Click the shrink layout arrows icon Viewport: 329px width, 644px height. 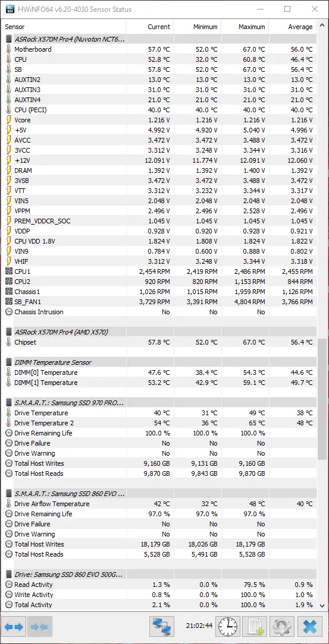point(40,627)
